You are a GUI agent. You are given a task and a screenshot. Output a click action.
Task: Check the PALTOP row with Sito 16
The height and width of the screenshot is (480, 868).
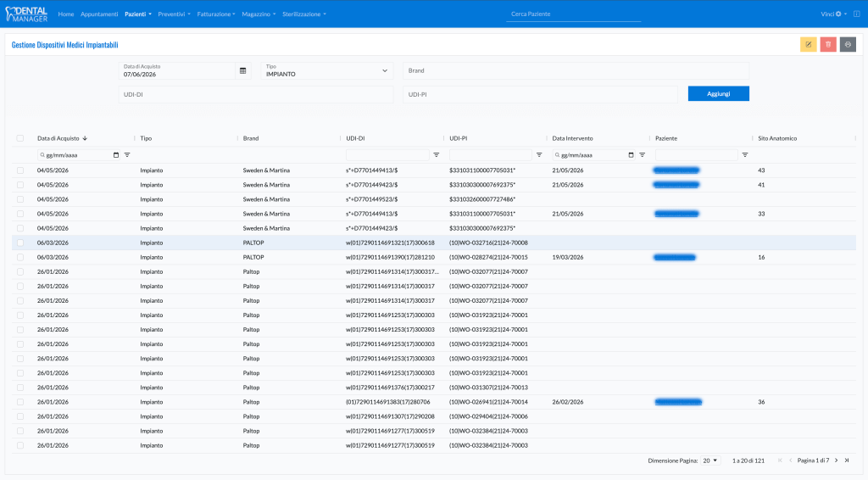coord(20,258)
